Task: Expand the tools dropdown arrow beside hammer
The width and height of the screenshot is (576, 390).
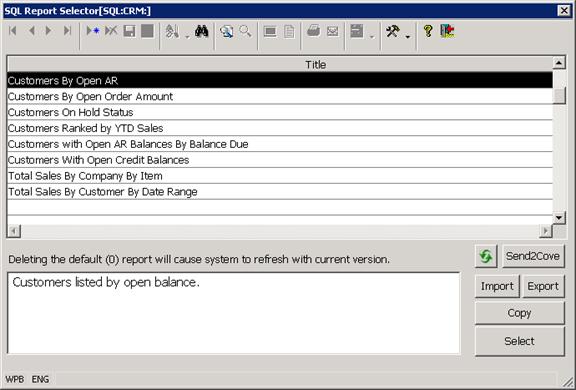Action: click(x=408, y=37)
